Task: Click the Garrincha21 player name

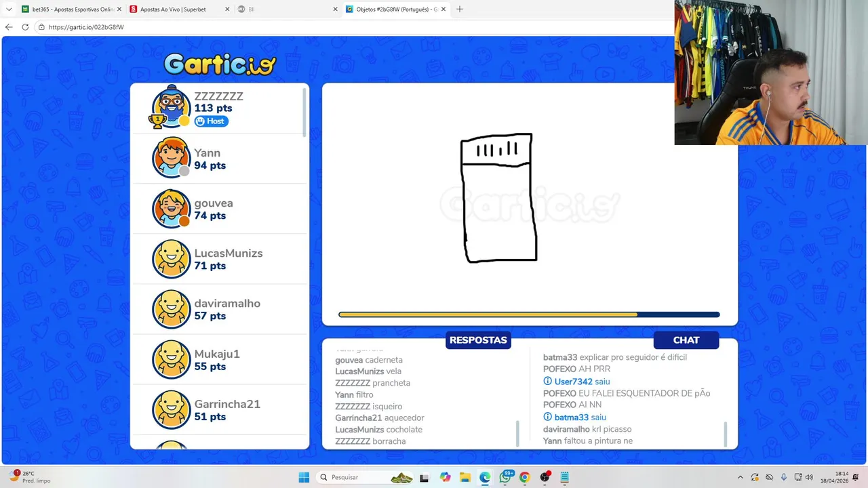Action: (227, 404)
